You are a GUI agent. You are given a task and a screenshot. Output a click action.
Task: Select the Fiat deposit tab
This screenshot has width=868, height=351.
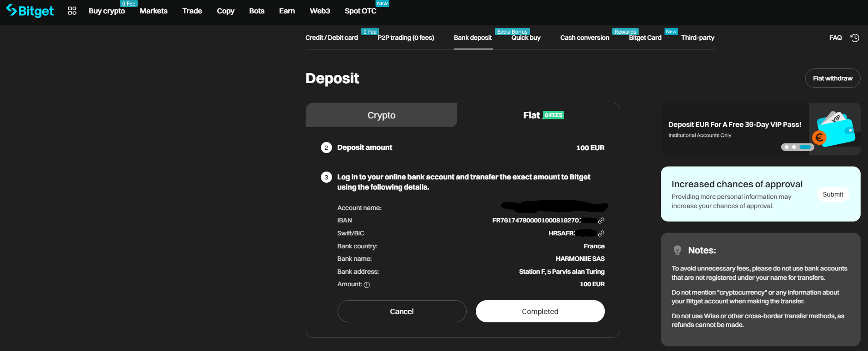[538, 115]
